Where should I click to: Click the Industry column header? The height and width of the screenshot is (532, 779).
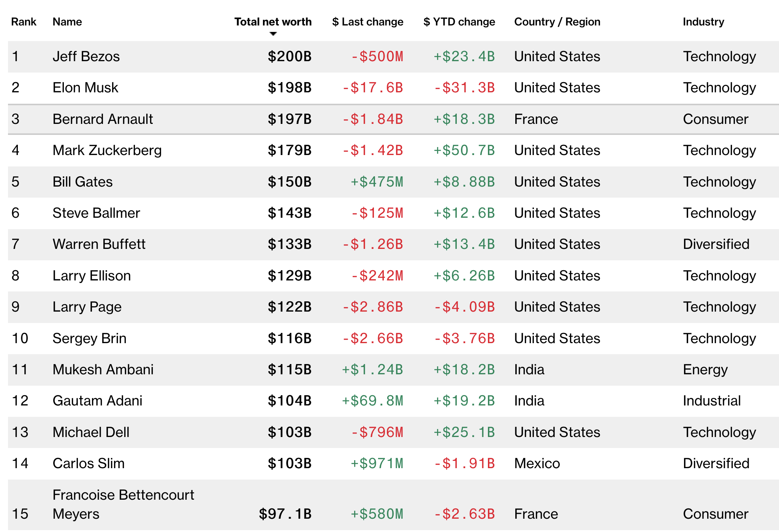point(703,22)
